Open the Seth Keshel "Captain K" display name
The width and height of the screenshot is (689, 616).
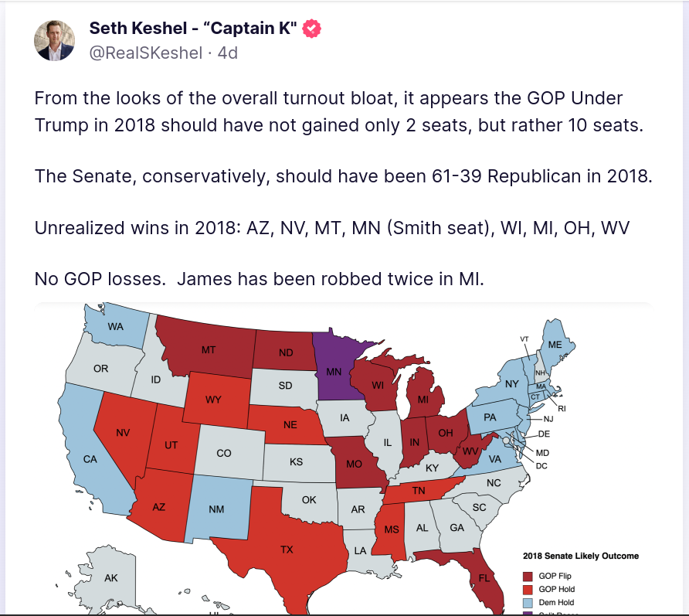tap(194, 29)
